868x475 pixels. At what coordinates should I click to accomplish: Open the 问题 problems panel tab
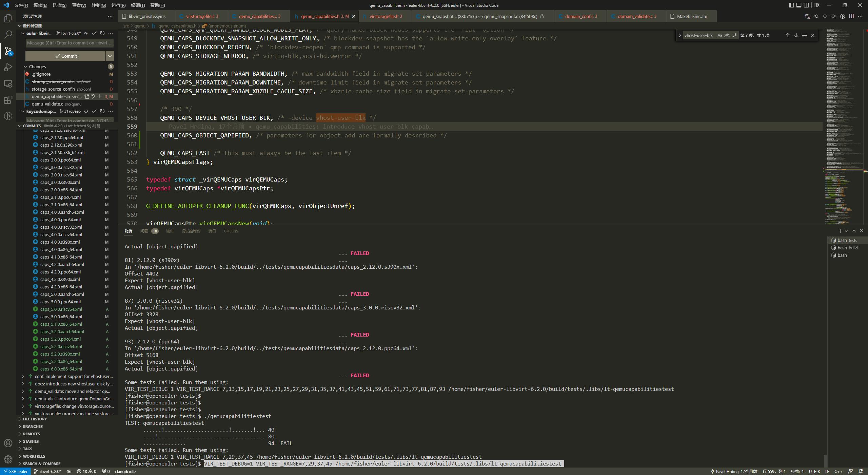(x=149, y=231)
